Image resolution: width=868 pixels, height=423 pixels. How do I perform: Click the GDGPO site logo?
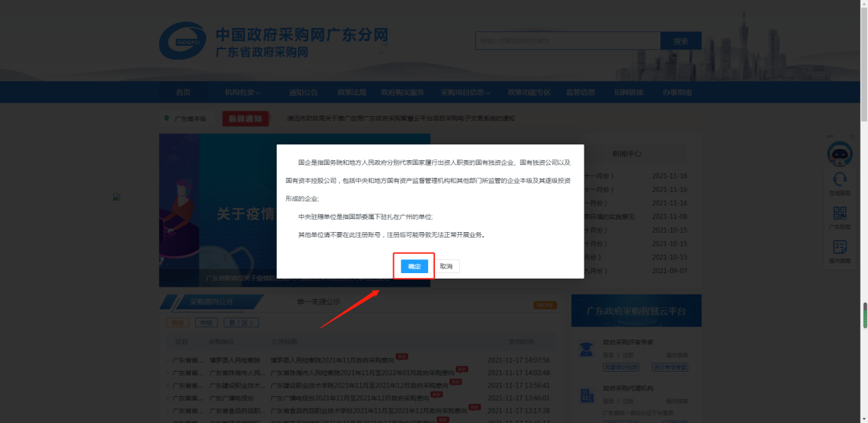pyautogui.click(x=182, y=41)
